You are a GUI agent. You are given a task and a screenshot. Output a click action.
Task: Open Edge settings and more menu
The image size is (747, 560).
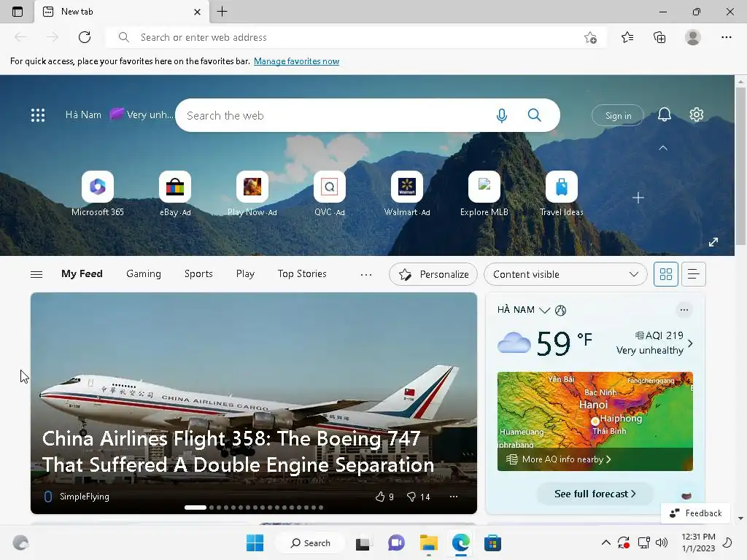pos(726,37)
